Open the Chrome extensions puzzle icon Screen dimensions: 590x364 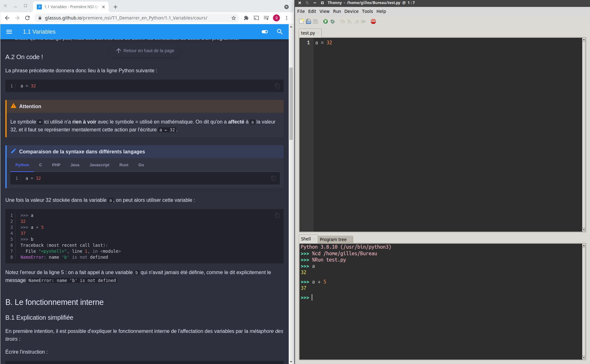246,18
